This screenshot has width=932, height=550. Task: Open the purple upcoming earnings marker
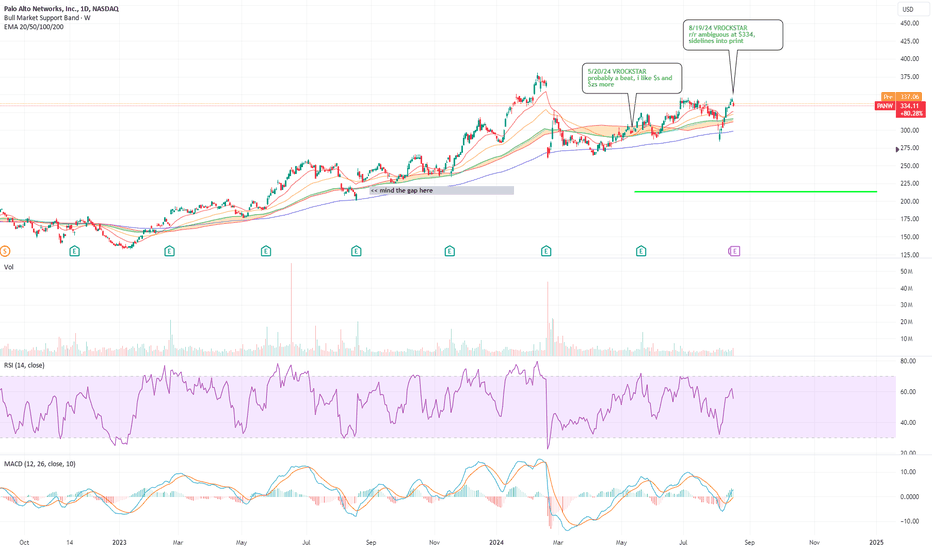734,252
